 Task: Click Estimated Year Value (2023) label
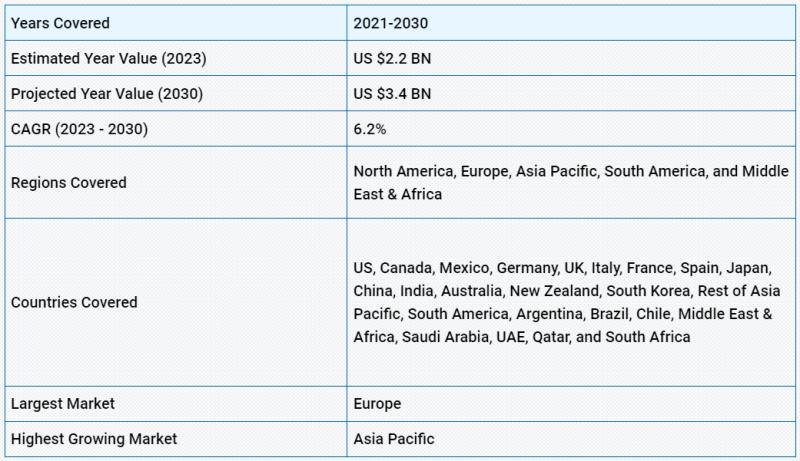click(109, 58)
